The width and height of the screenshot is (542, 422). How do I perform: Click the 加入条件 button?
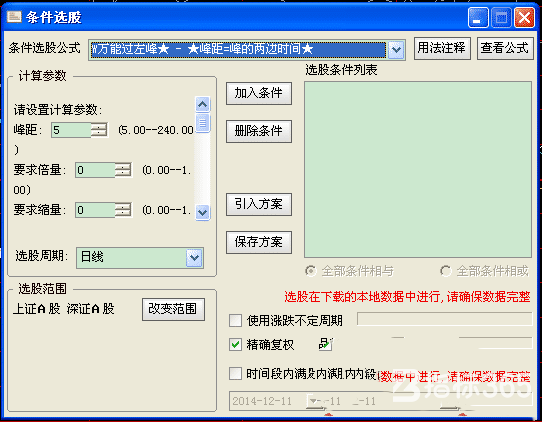[x=259, y=93]
